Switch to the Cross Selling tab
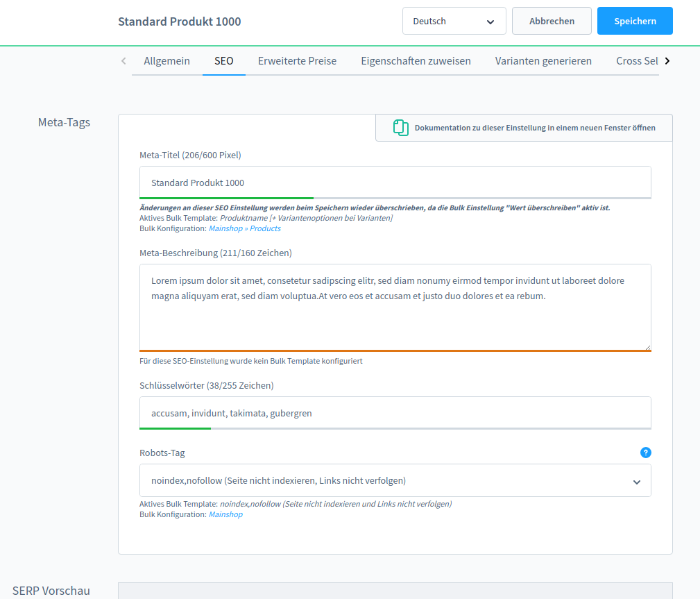This screenshot has width=700, height=599. pyautogui.click(x=637, y=61)
